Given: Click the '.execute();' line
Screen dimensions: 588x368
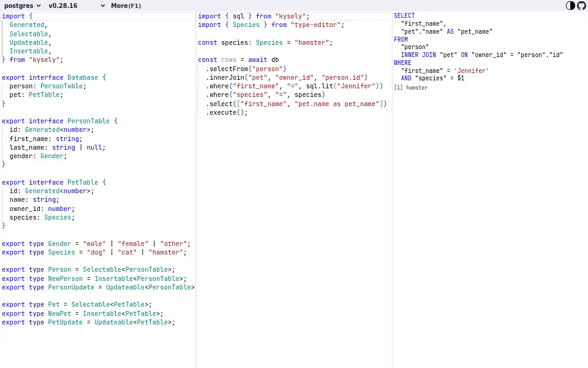Looking at the screenshot, I should (x=227, y=112).
